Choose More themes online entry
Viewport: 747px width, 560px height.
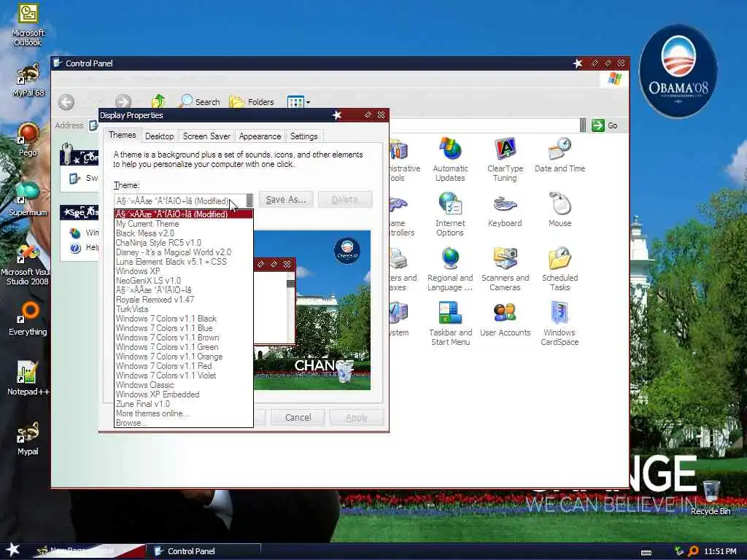pyautogui.click(x=183, y=413)
